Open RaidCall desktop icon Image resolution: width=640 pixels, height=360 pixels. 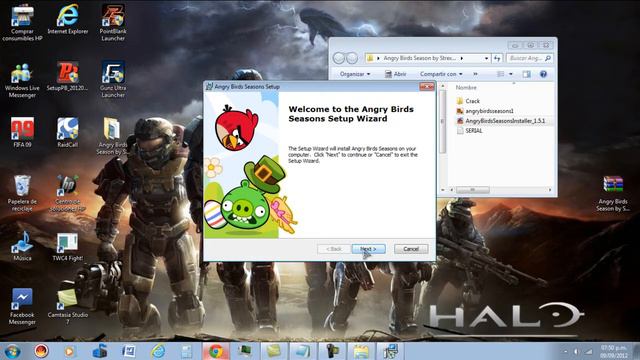(x=67, y=133)
